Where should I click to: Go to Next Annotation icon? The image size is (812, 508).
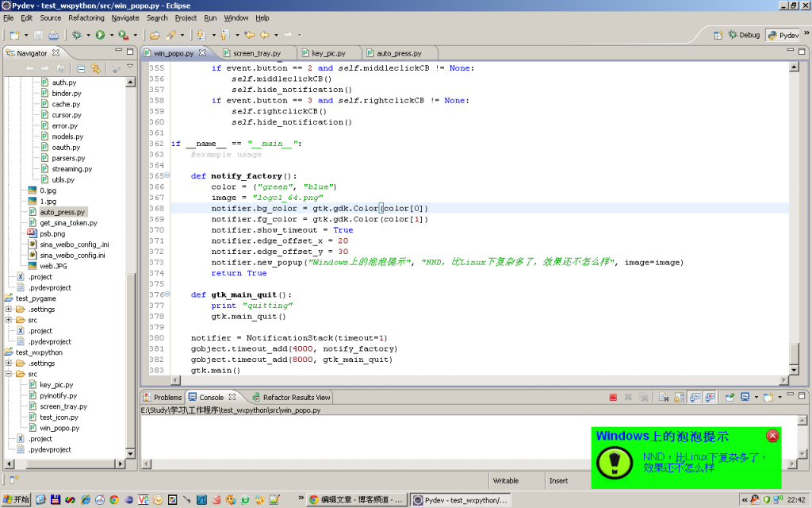tap(201, 35)
